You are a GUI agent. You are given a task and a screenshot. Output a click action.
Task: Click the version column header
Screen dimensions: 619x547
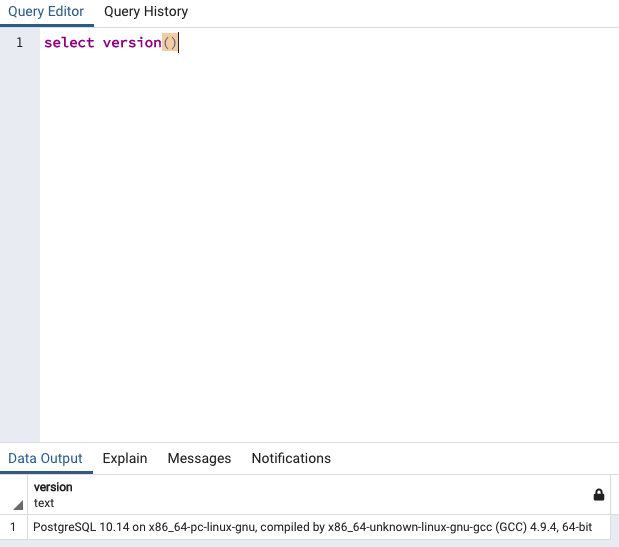(319, 495)
